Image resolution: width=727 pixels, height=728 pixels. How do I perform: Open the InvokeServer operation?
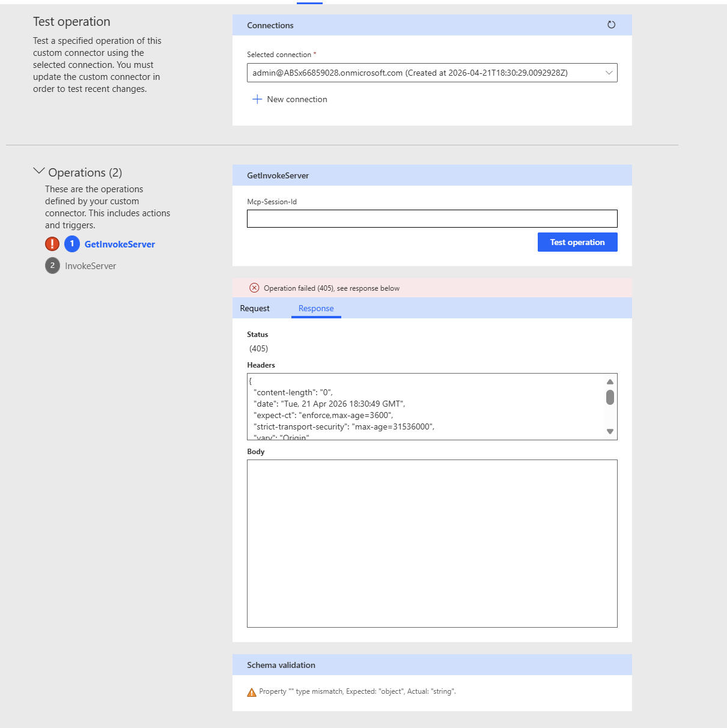(x=91, y=266)
